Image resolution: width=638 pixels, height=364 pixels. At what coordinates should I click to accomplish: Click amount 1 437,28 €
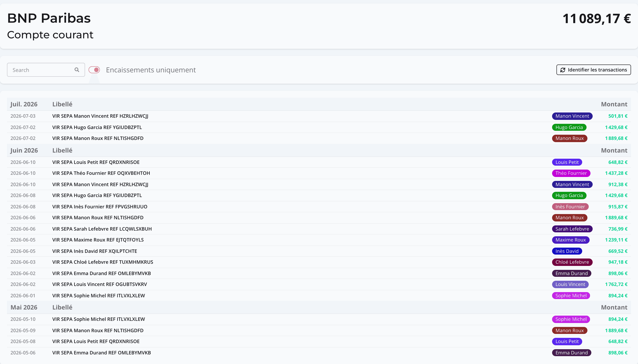(x=616, y=173)
